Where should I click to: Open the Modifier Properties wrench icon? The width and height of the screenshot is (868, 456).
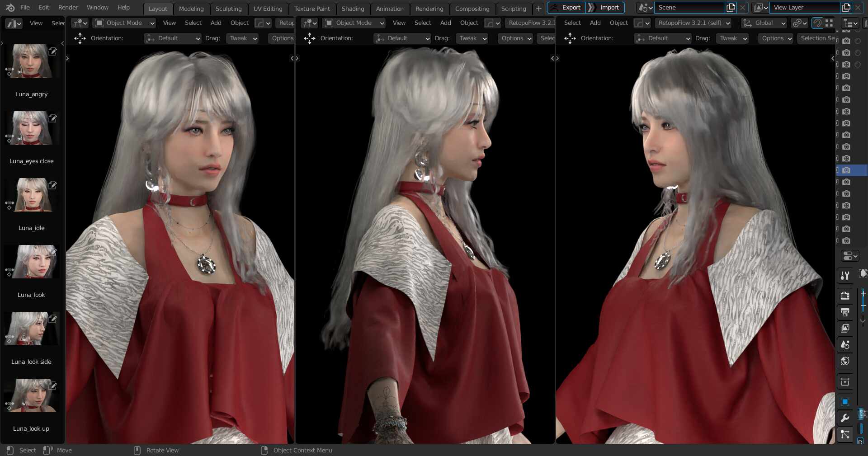(x=845, y=417)
